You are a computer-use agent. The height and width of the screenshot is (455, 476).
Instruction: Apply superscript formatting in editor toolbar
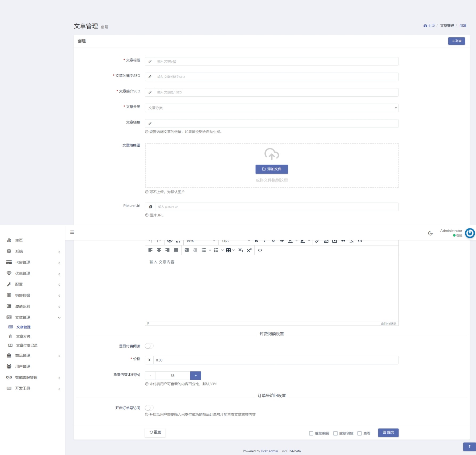pos(249,250)
